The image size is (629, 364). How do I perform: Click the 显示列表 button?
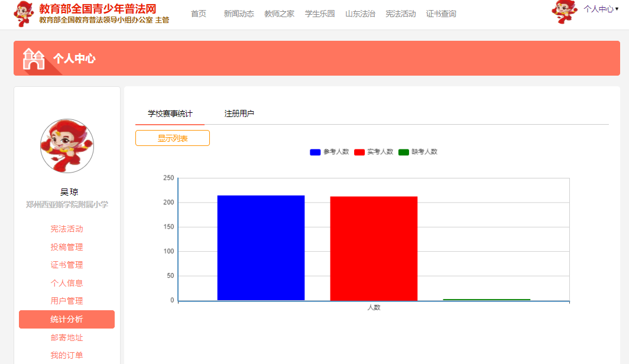tap(172, 138)
